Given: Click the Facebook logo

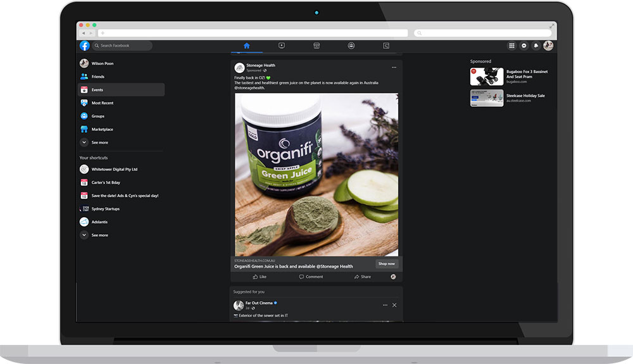Looking at the screenshot, I should pos(84,46).
